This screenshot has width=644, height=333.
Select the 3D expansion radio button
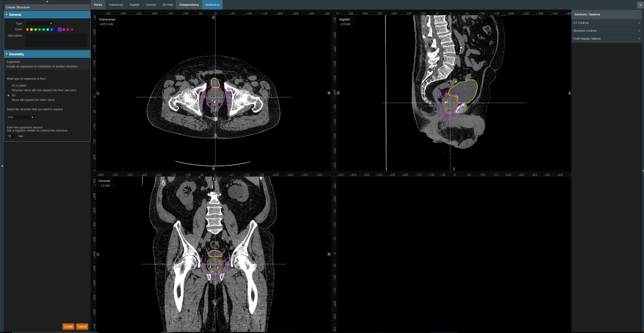[x=9, y=95]
